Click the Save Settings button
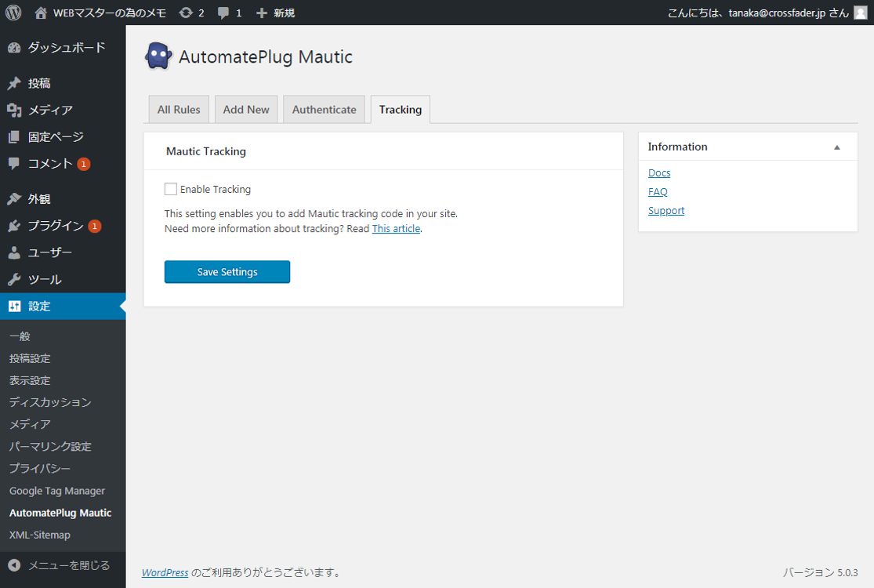874x588 pixels. click(x=227, y=272)
